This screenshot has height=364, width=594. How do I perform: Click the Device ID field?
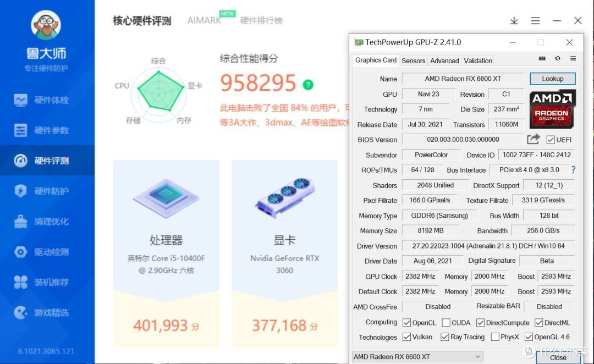click(x=536, y=155)
